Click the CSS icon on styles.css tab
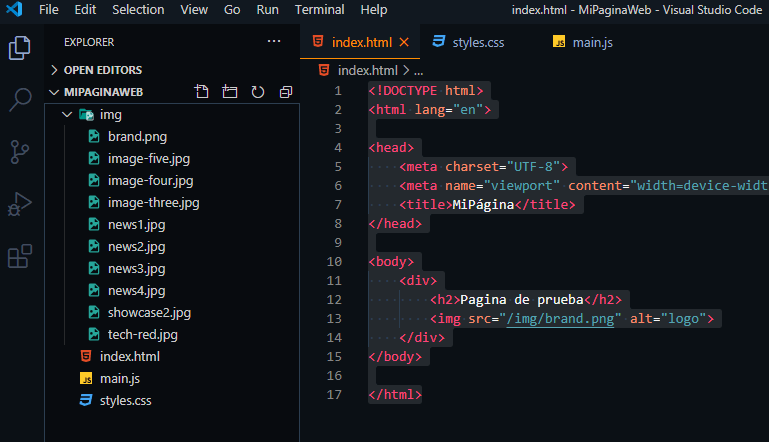This screenshot has height=442, width=769. coord(438,42)
